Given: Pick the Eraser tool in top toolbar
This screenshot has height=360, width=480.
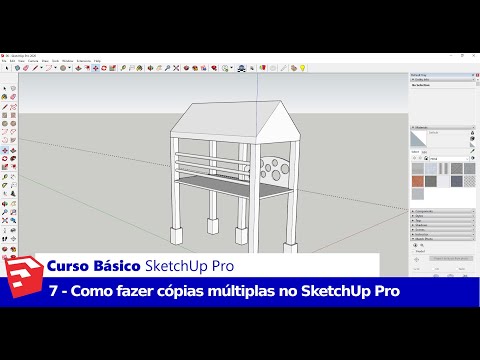Looking at the screenshot, I should coord(26,68).
